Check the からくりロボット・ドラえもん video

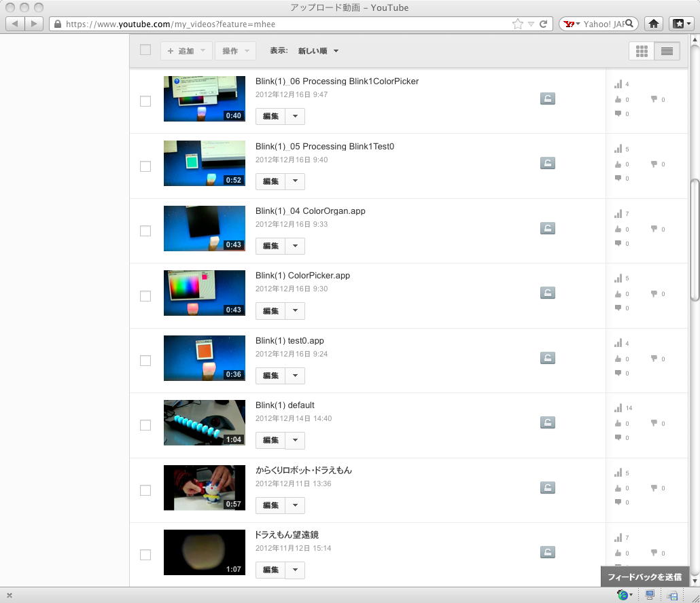[x=145, y=490]
